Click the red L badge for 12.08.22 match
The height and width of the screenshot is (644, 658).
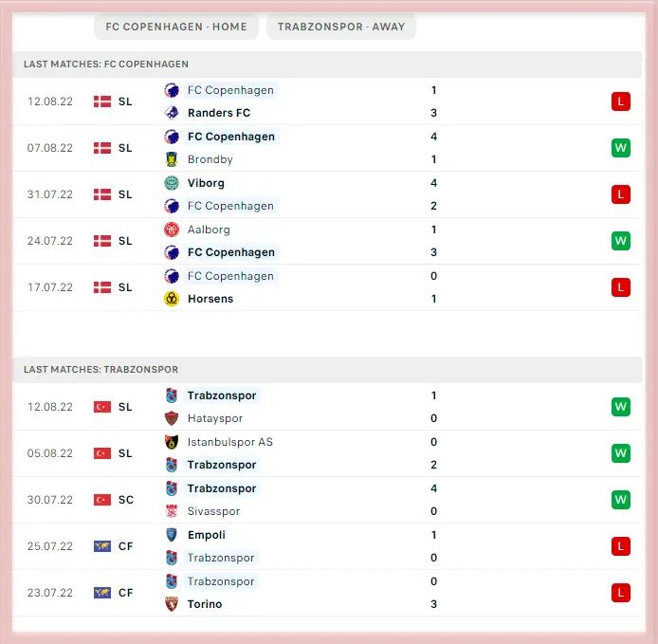621,101
